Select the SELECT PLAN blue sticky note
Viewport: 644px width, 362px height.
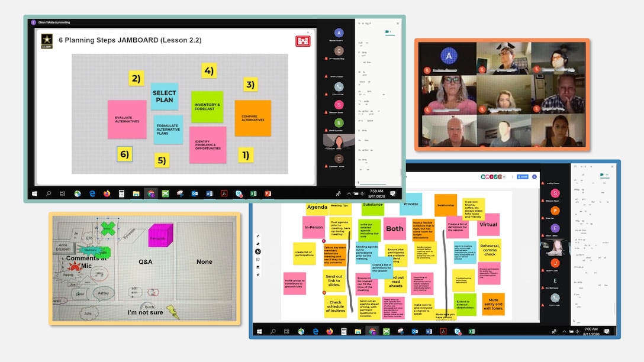point(165,96)
